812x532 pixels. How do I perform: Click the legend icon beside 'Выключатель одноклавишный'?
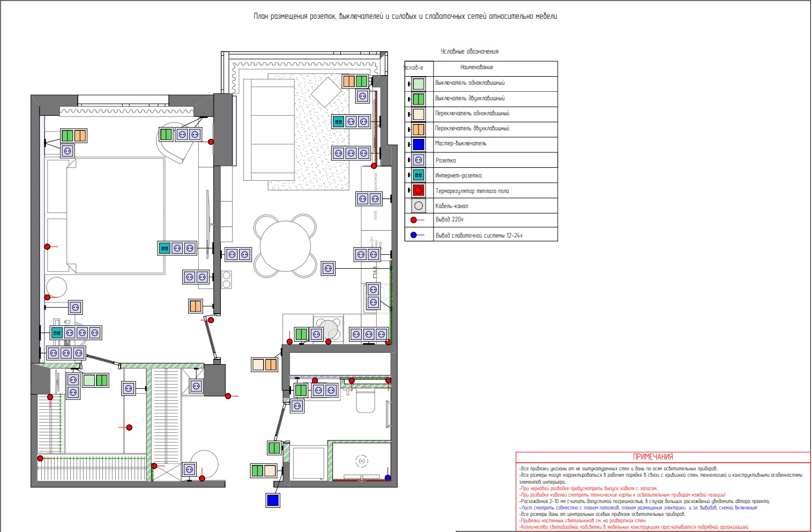pos(418,84)
